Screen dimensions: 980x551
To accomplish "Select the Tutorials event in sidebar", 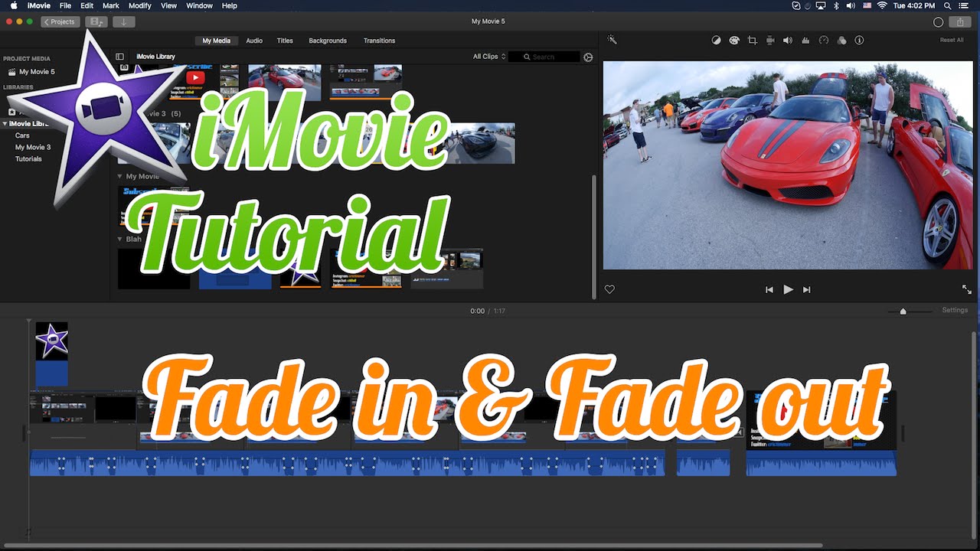I will pos(28,159).
